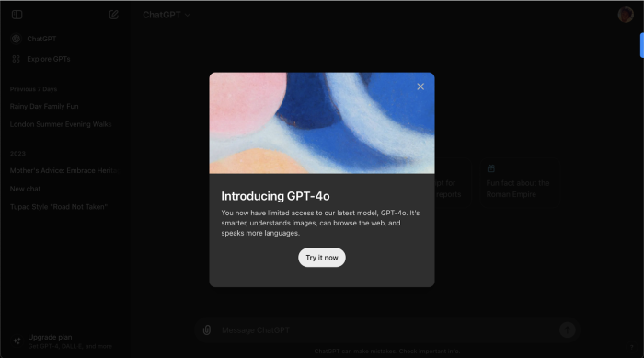Image resolution: width=644 pixels, height=358 pixels.
Task: Click the ChatGPT logo icon in sidebar
Action: click(x=16, y=39)
